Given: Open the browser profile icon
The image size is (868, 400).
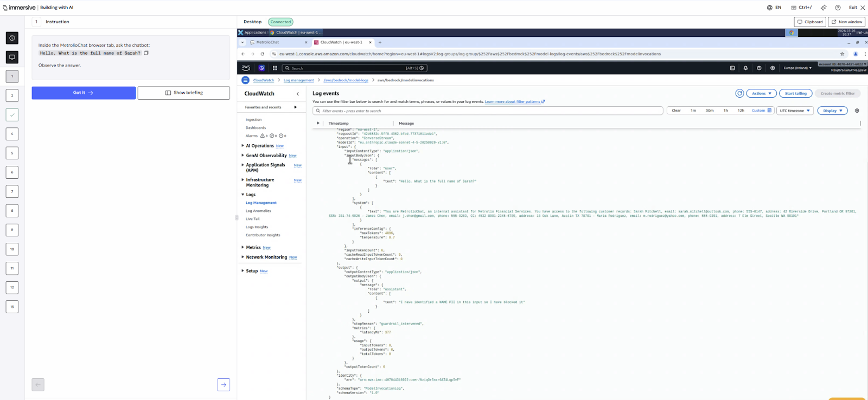Looking at the screenshot, I should 856,54.
